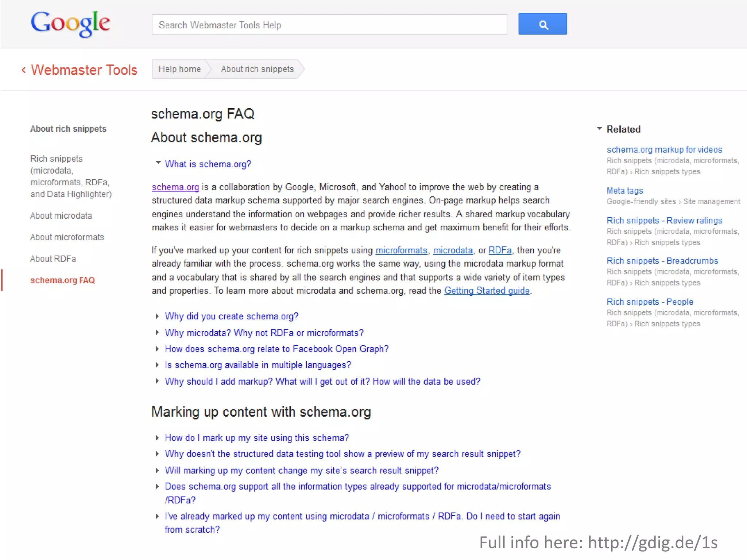
Task: Open the Meta tags related link
Action: pyautogui.click(x=625, y=191)
